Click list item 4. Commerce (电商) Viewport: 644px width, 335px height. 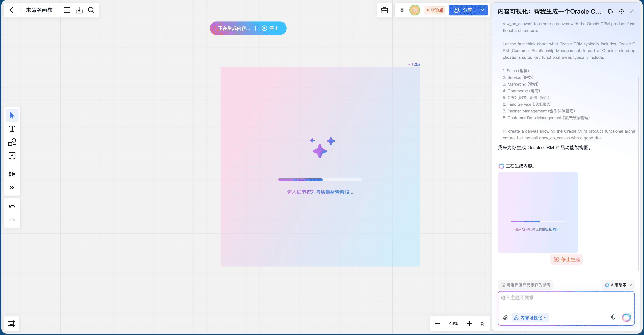pos(521,91)
